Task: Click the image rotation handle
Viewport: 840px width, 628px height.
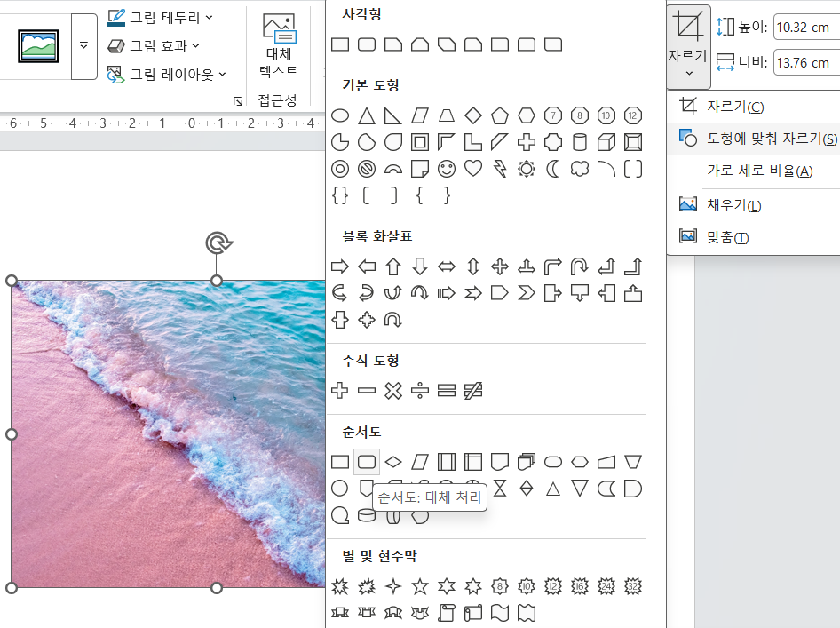Action: click(x=218, y=243)
